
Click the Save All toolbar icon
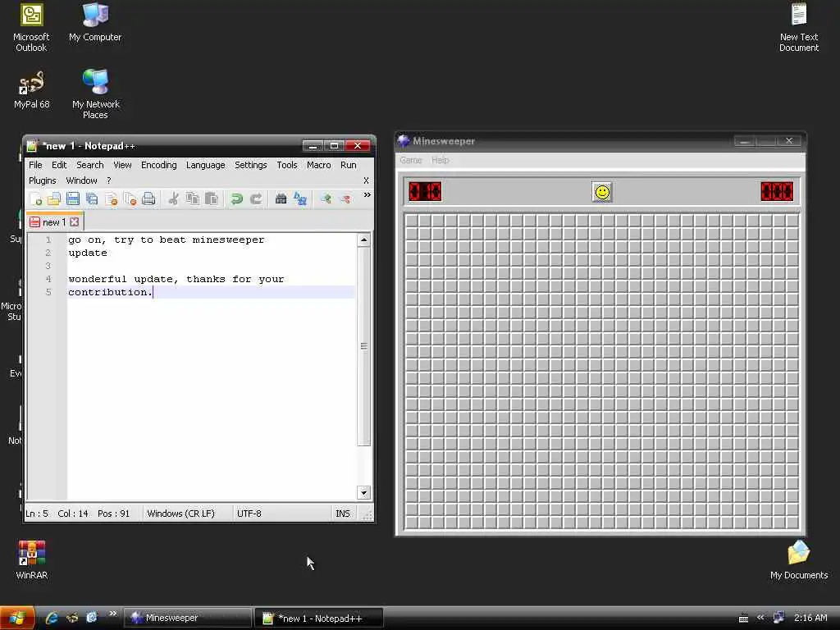click(92, 199)
